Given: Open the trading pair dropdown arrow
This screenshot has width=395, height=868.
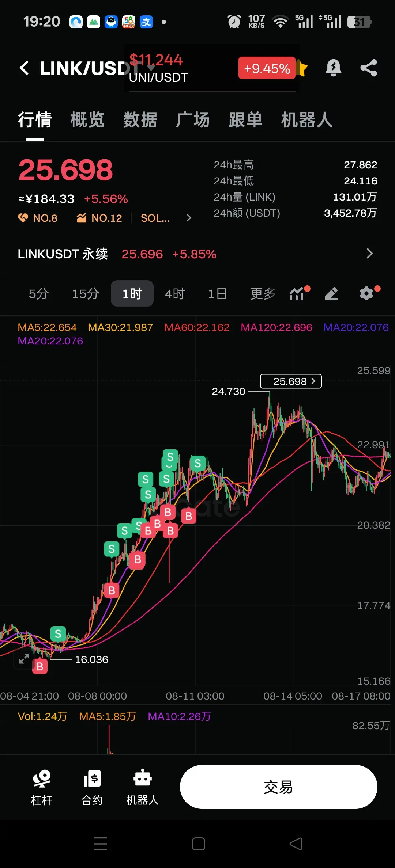Looking at the screenshot, I should pyautogui.click(x=151, y=68).
